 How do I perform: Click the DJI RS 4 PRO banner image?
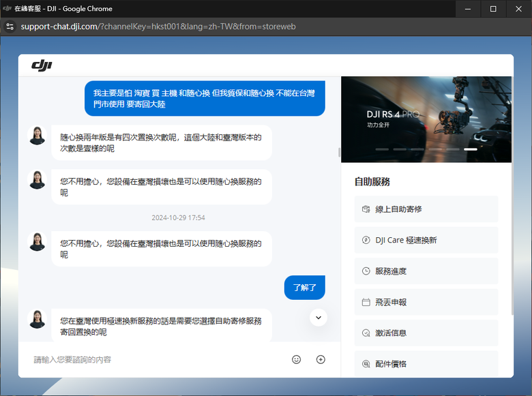[x=426, y=119]
